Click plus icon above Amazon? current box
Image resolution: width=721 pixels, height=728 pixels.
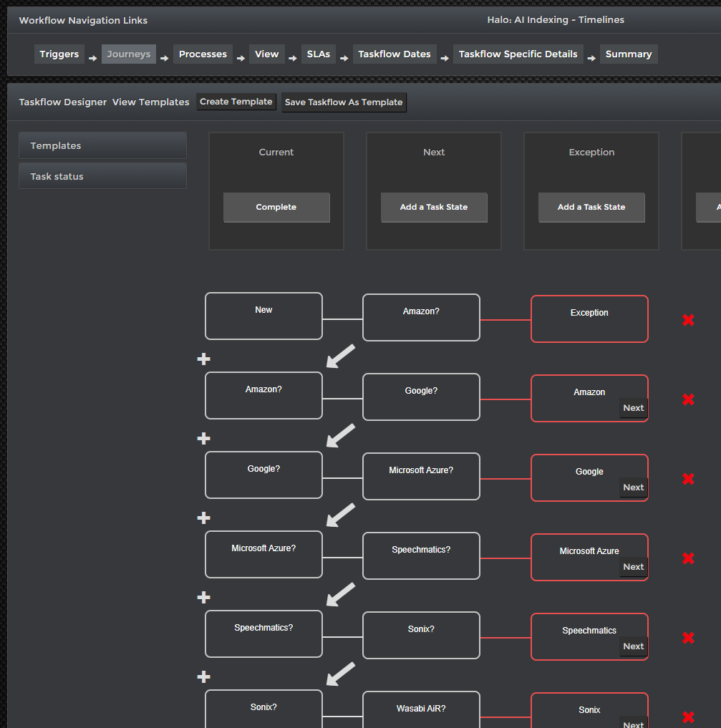point(204,359)
